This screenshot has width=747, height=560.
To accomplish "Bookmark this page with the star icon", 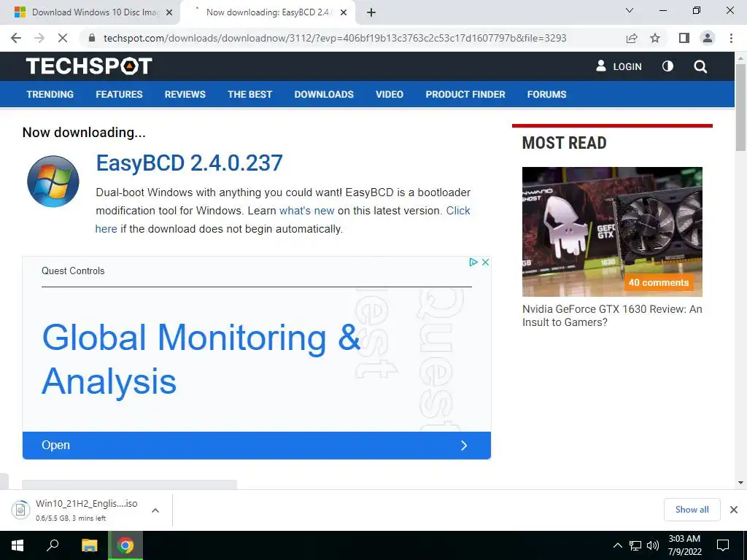I will [x=655, y=38].
